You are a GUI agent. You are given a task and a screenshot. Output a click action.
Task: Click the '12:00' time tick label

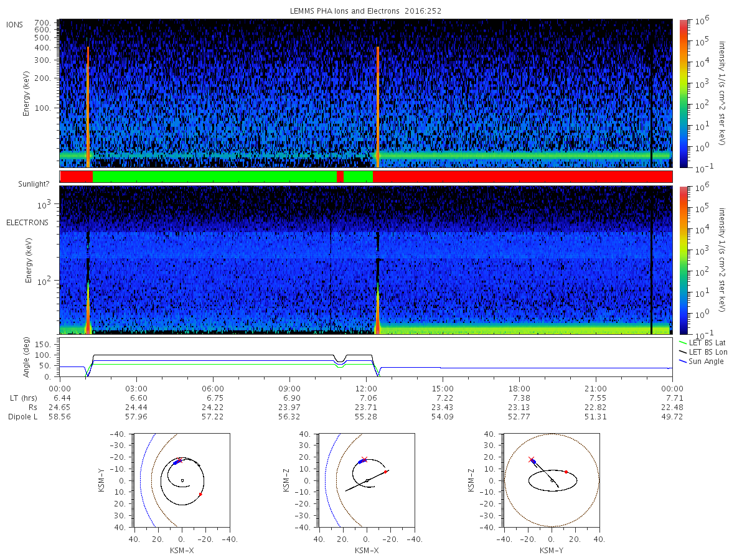366,388
